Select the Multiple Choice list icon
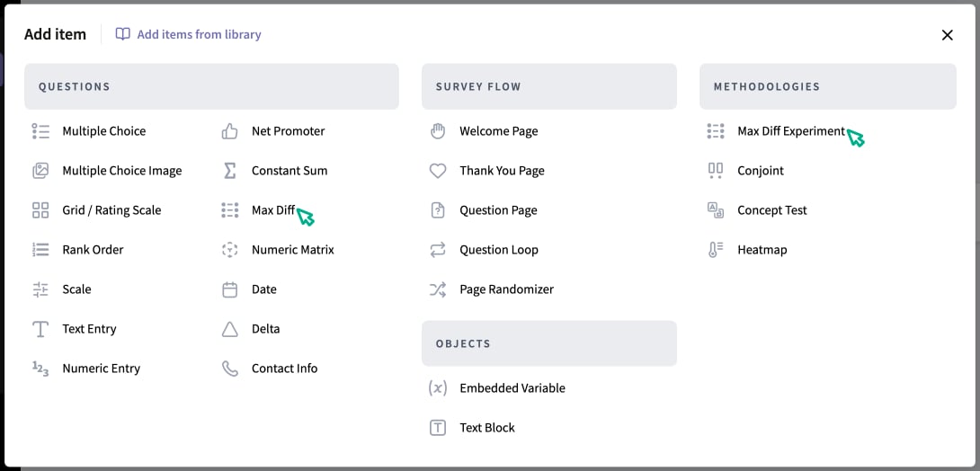Viewport: 980px width, 471px height. [x=40, y=131]
